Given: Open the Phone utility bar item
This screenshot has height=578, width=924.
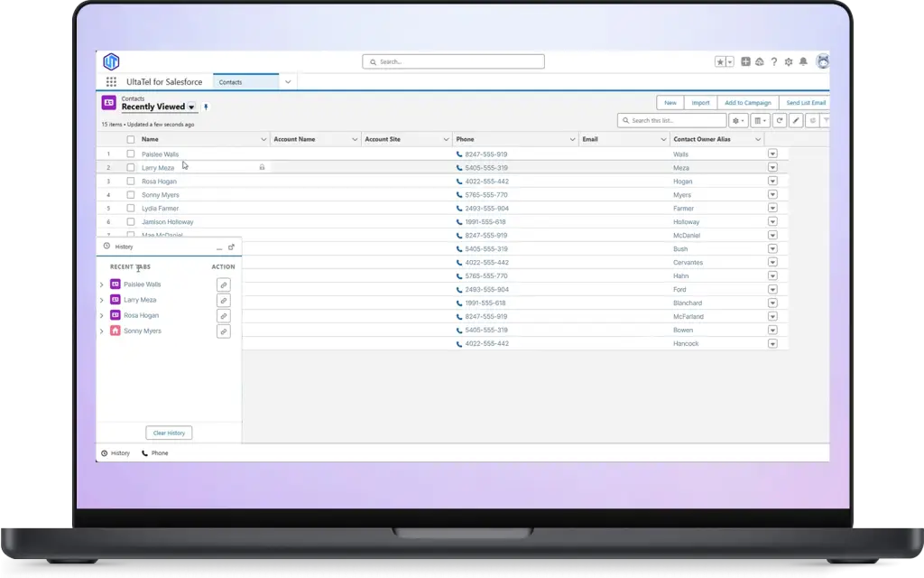Looking at the screenshot, I should point(154,453).
